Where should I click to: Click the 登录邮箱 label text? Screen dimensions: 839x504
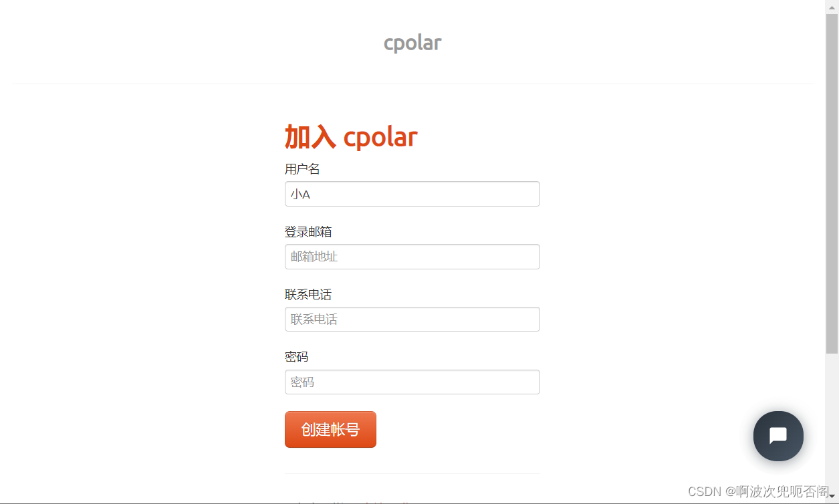308,231
